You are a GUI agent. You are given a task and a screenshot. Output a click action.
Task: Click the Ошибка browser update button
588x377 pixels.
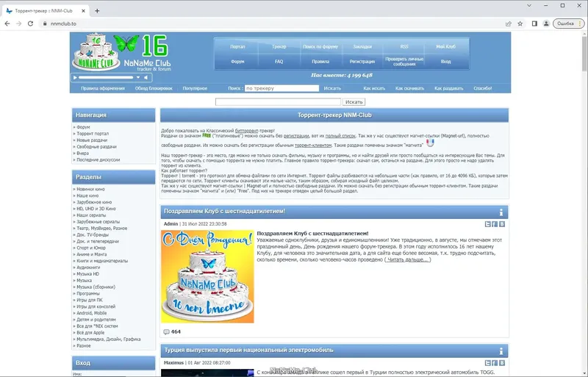pos(568,24)
